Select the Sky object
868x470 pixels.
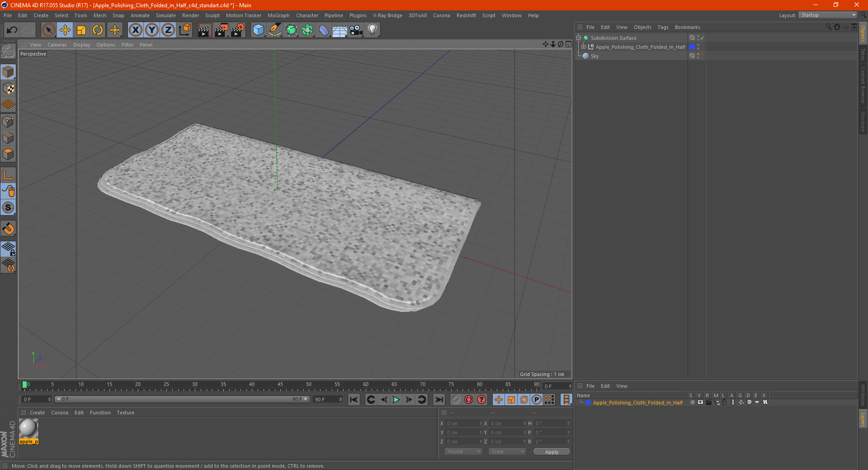594,56
